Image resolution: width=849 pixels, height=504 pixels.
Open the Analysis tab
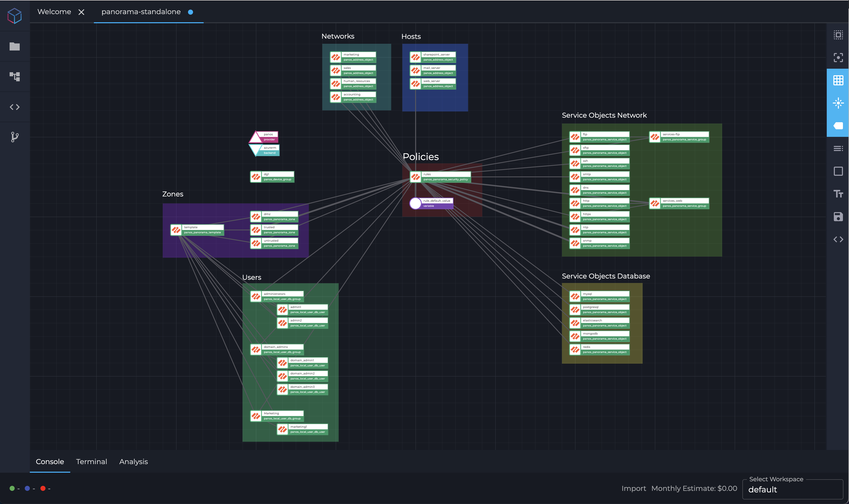[x=133, y=462]
